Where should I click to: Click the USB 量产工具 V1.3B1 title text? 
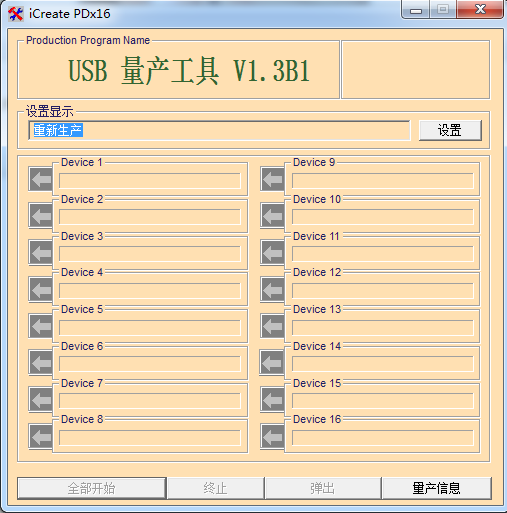click(x=189, y=71)
